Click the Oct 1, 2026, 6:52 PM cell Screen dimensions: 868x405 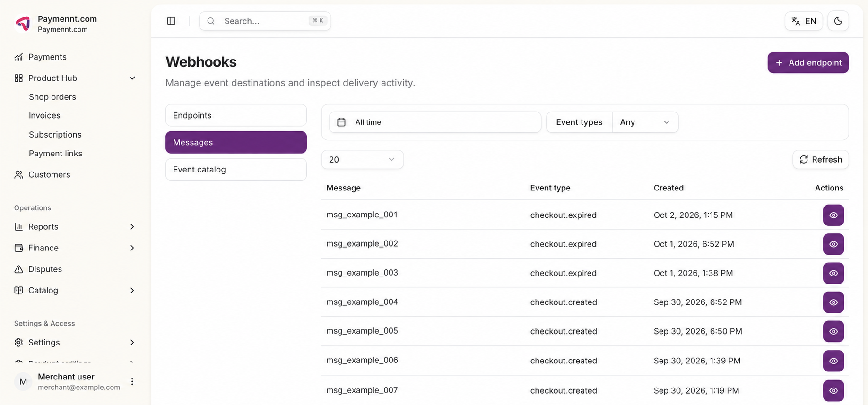coord(694,244)
